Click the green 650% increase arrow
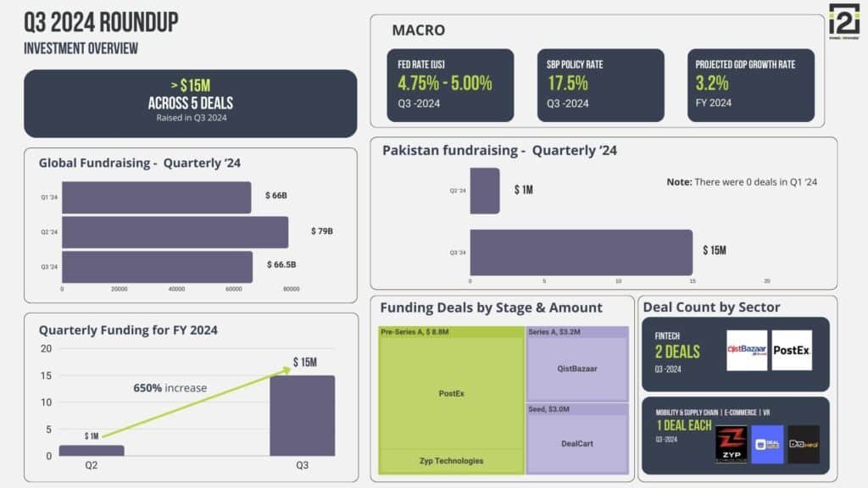 [x=197, y=402]
